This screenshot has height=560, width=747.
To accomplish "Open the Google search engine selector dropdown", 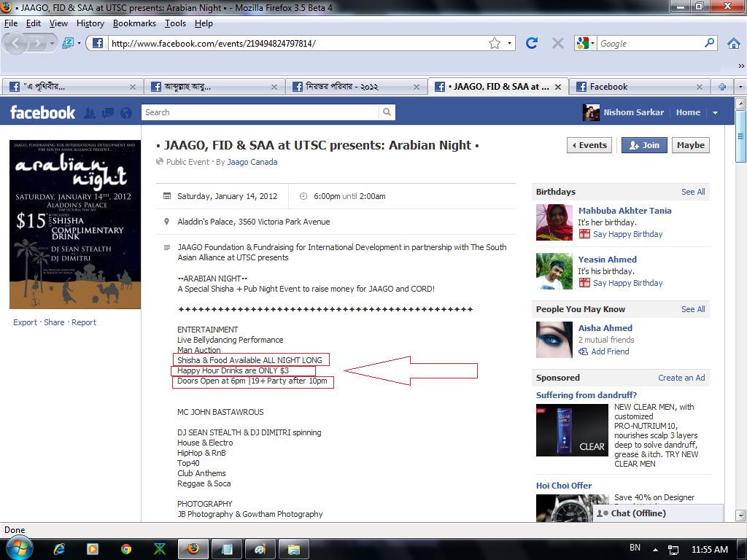I will pyautogui.click(x=586, y=43).
